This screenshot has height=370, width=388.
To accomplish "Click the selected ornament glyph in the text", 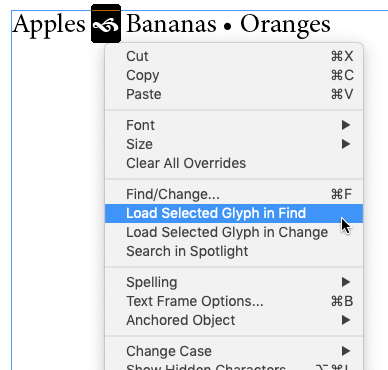I will [106, 24].
